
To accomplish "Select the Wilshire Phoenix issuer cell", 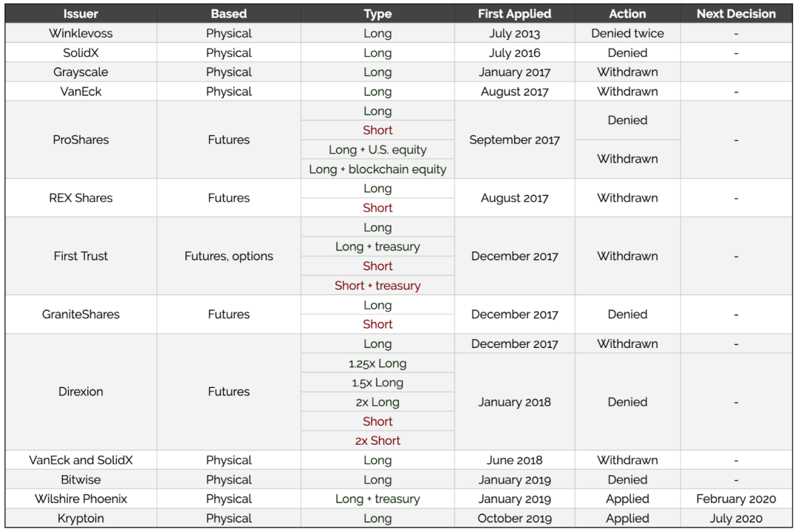I will coord(81,499).
